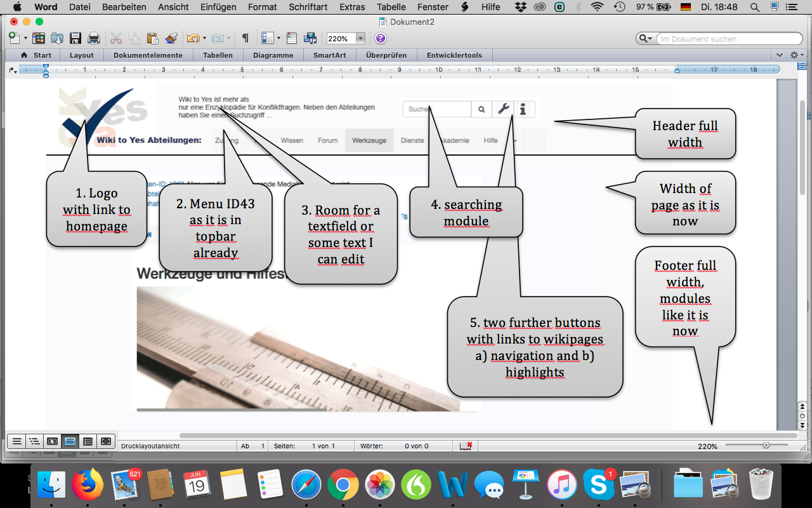Switch to Fullscreen view button in status bar
This screenshot has height=508, width=812.
[106, 441]
